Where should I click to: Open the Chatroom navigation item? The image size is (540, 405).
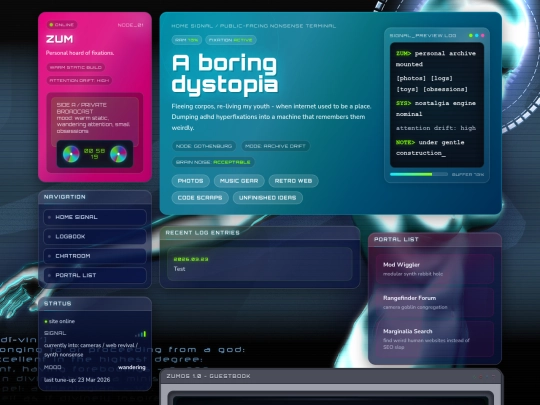[x=95, y=256]
